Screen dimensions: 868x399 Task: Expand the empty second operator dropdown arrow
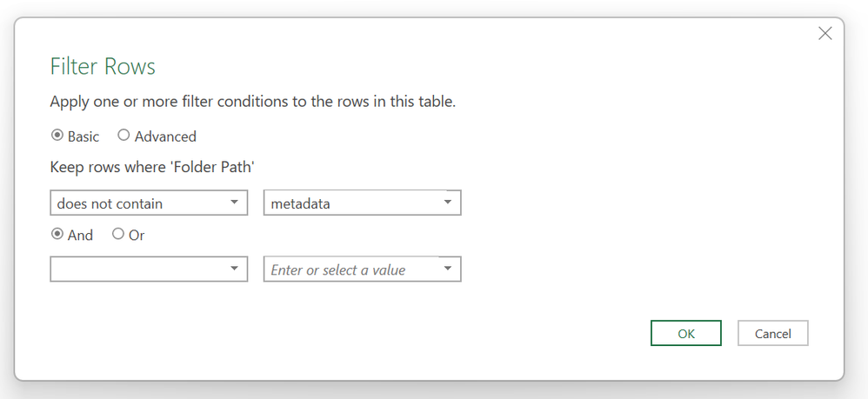(234, 269)
